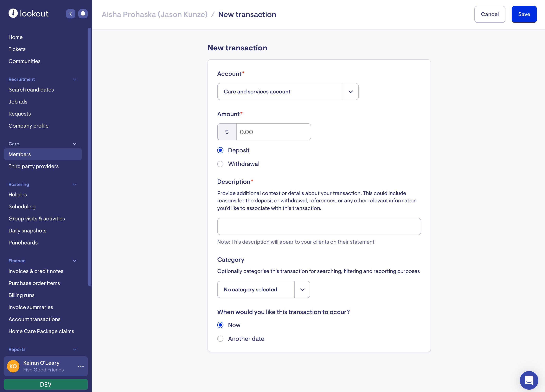Viewport: 545px width, 392px height.
Task: Click the DEV environment badge
Action: [46, 384]
